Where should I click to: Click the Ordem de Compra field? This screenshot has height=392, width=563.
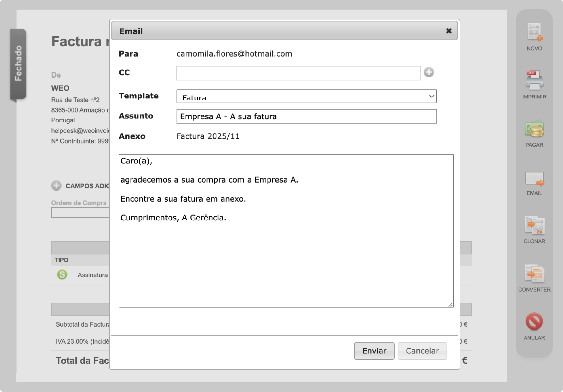(80, 213)
